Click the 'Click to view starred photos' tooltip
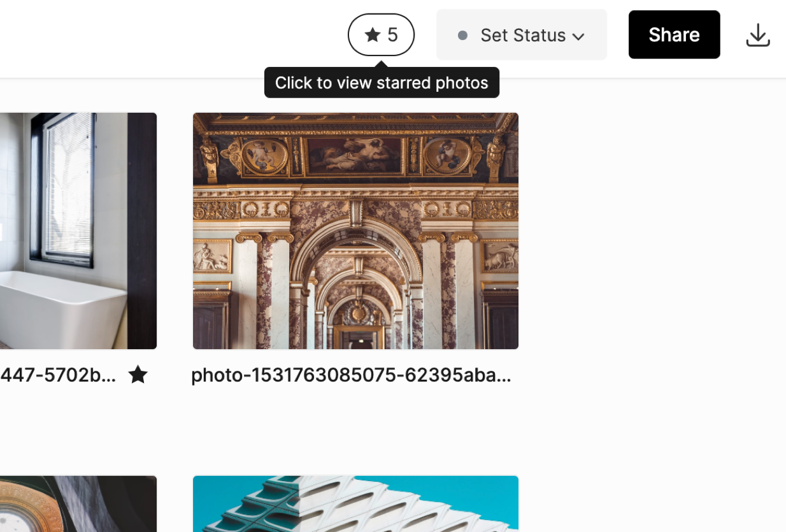This screenshot has height=532, width=786. [382, 83]
